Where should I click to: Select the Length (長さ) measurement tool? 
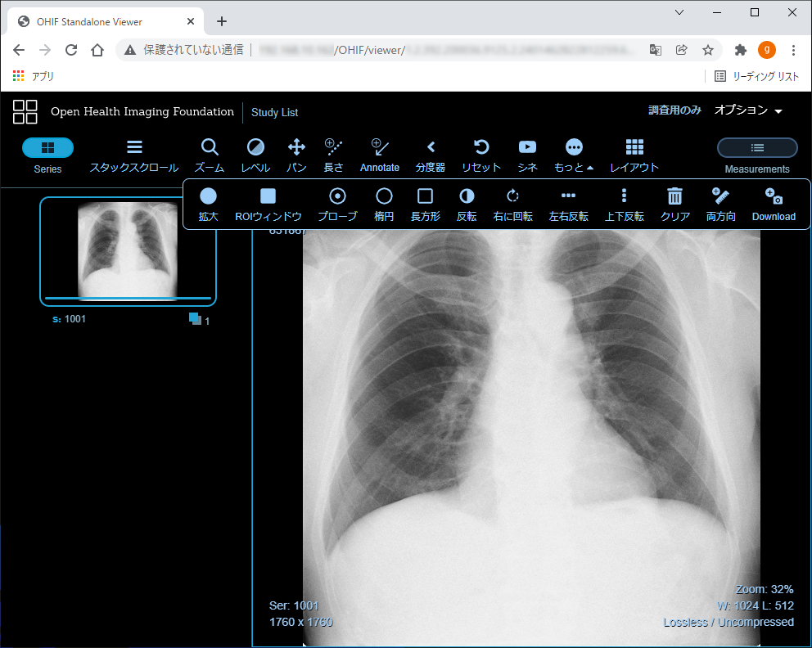333,155
